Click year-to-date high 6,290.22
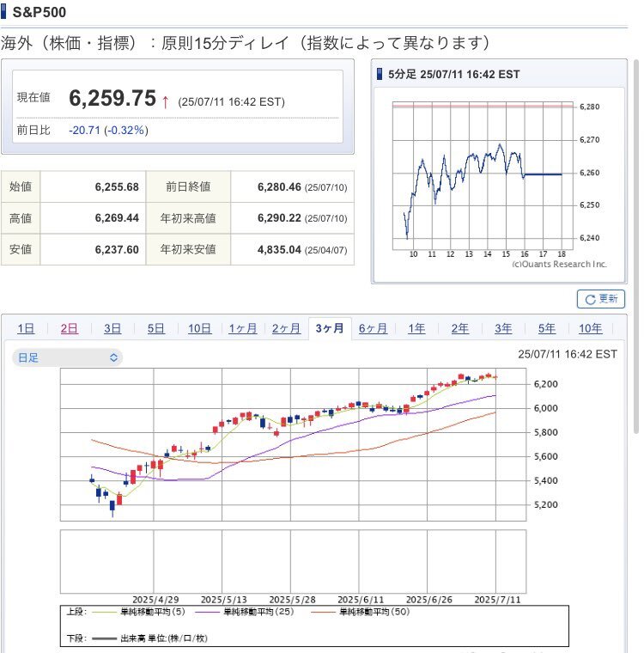The width and height of the screenshot is (644, 653). [x=279, y=218]
